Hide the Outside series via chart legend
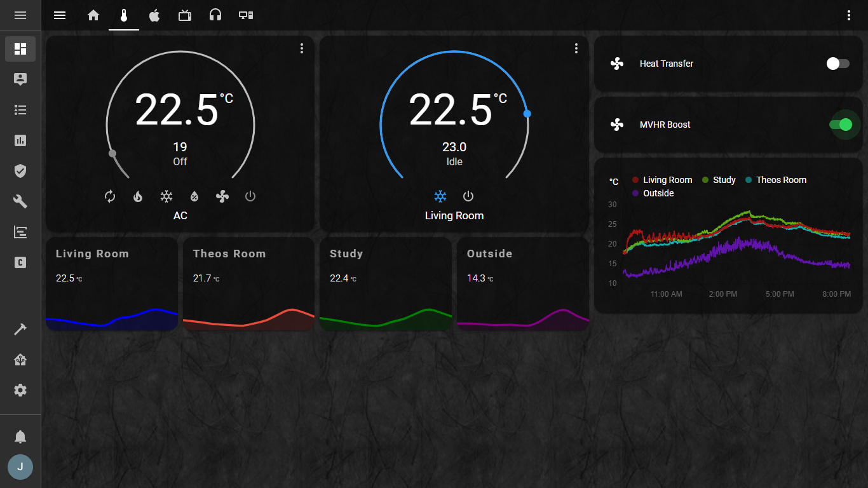The image size is (868, 488). [654, 193]
